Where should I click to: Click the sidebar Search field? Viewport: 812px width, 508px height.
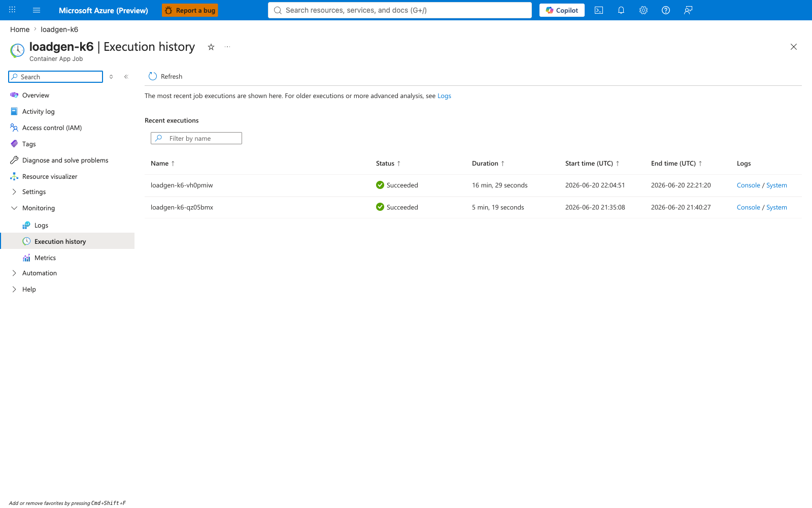(56, 77)
